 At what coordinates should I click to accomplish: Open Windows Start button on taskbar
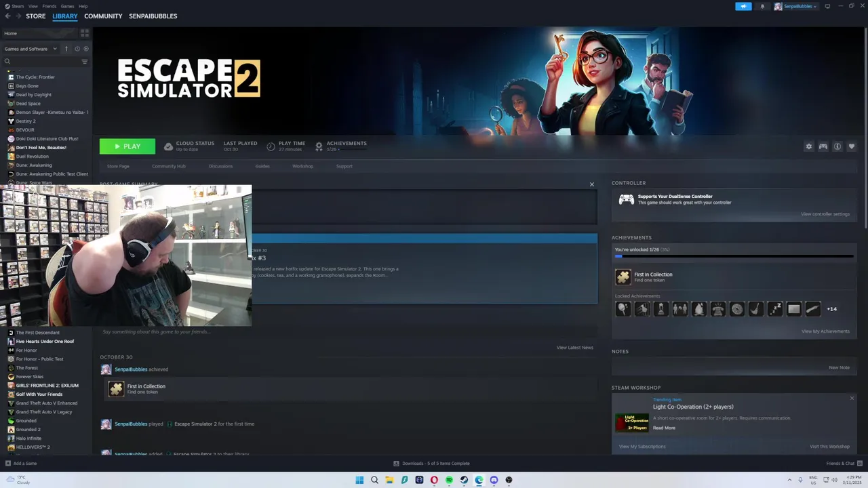point(359,480)
